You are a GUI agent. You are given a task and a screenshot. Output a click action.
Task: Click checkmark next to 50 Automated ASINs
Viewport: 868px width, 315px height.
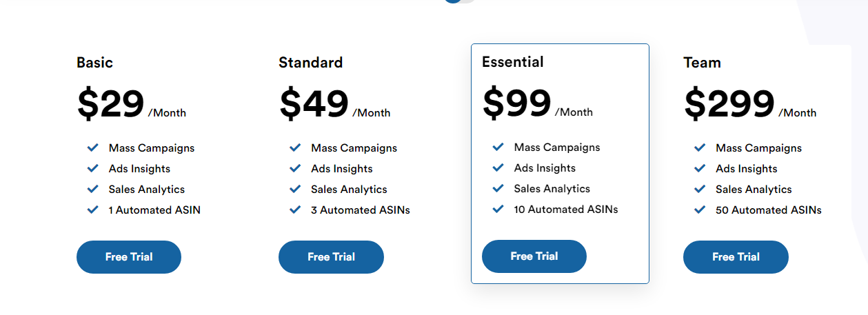tap(700, 210)
